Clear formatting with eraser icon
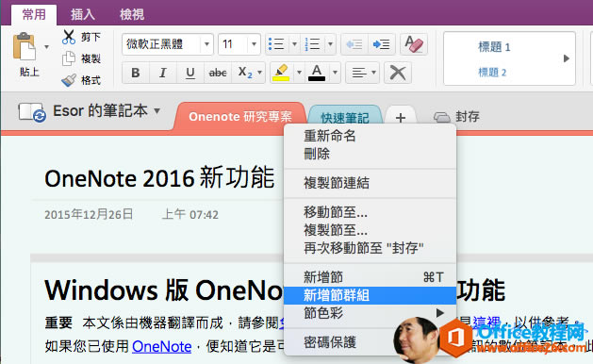The width and height of the screenshot is (593, 364). click(x=413, y=44)
